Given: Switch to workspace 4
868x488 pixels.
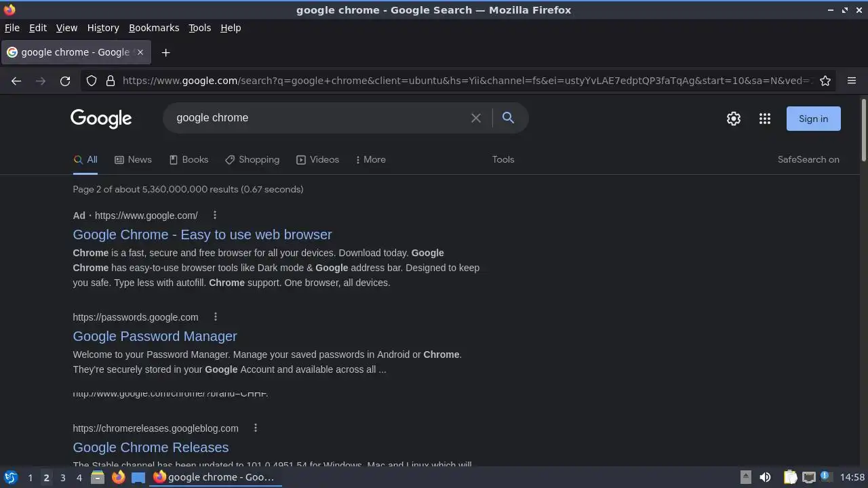Looking at the screenshot, I should pyautogui.click(x=79, y=477).
